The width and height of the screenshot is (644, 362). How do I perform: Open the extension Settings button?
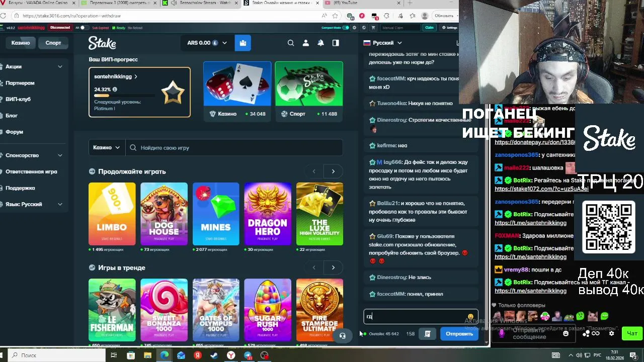pos(450,28)
